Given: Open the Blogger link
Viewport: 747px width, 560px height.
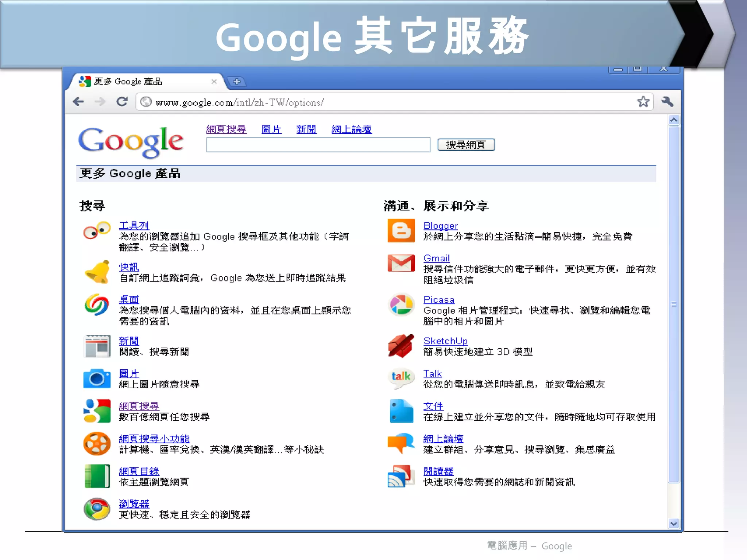Looking at the screenshot, I should [440, 226].
